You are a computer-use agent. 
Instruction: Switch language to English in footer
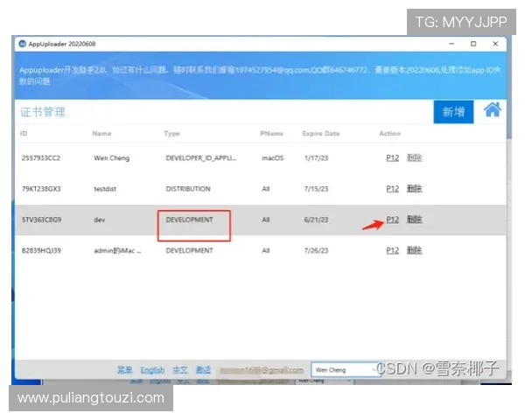click(152, 370)
